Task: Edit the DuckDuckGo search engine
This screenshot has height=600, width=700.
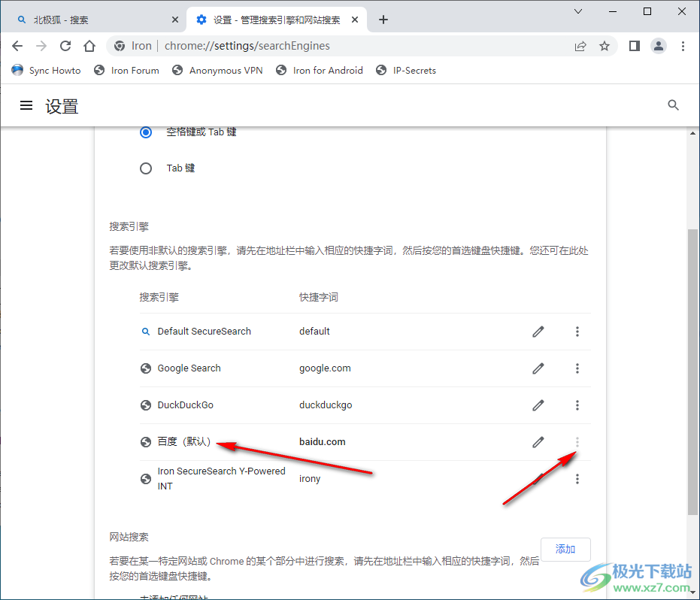Action: (538, 405)
